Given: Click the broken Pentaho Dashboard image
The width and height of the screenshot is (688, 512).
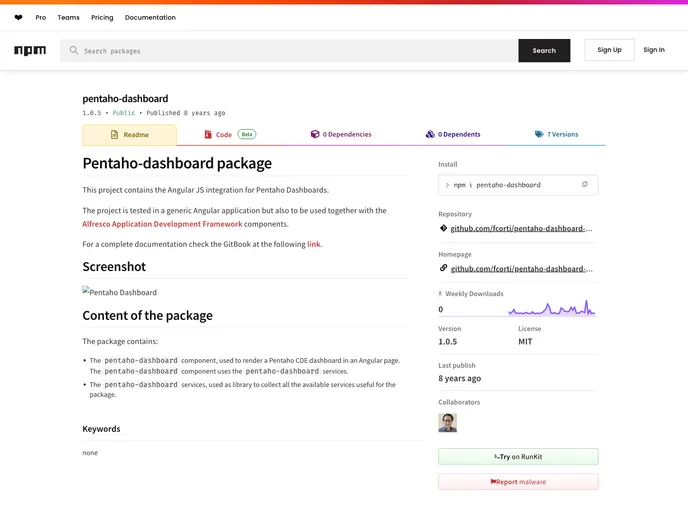Looking at the screenshot, I should (x=119, y=292).
